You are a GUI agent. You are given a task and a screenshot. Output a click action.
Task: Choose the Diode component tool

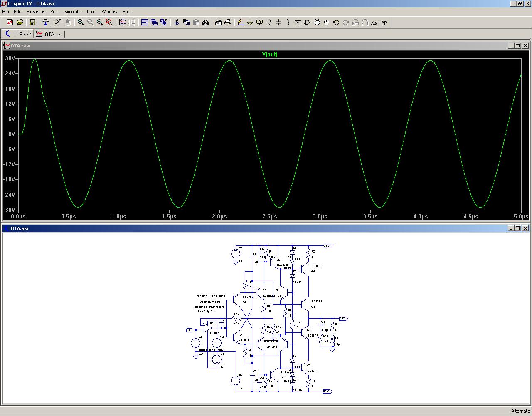(298, 22)
